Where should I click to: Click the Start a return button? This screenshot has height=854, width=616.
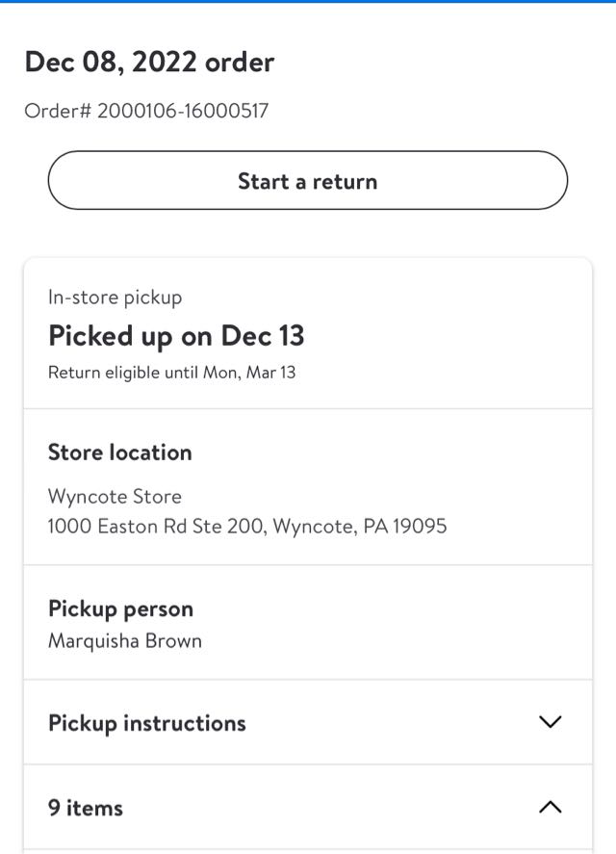tap(308, 181)
